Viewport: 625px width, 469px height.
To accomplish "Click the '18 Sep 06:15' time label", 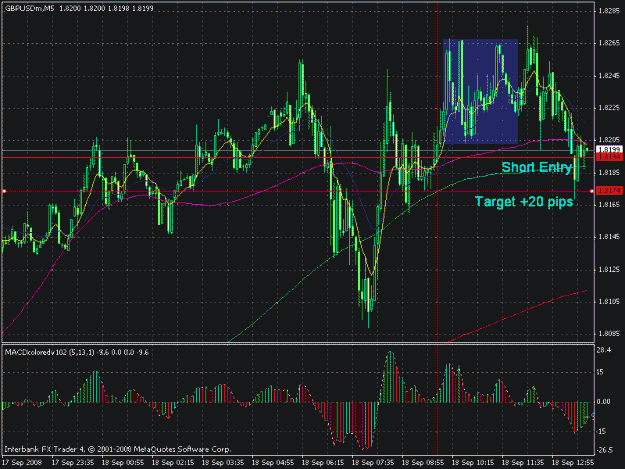I will (x=323, y=463).
